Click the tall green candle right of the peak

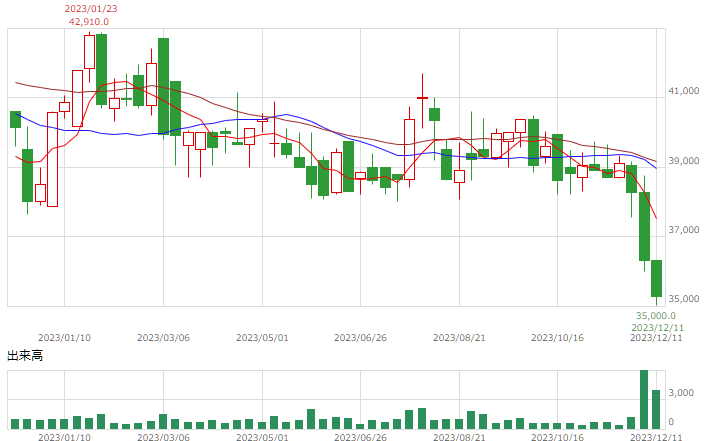[x=101, y=69]
